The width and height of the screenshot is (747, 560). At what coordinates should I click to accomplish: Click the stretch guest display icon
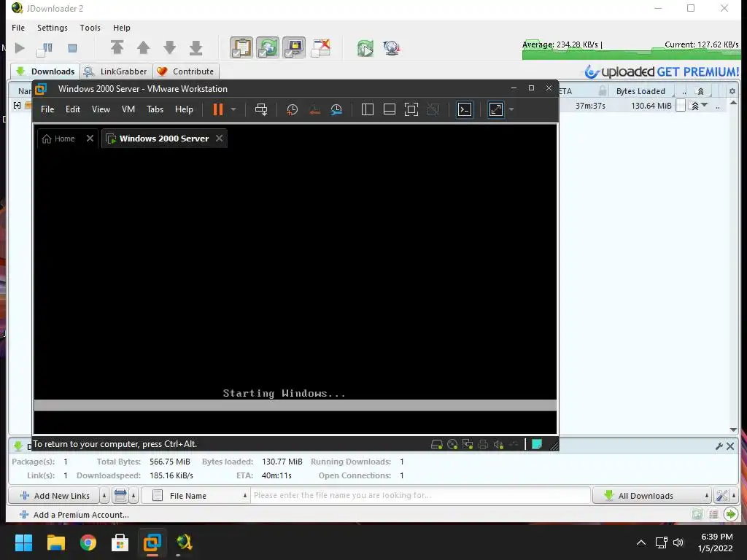(x=496, y=109)
